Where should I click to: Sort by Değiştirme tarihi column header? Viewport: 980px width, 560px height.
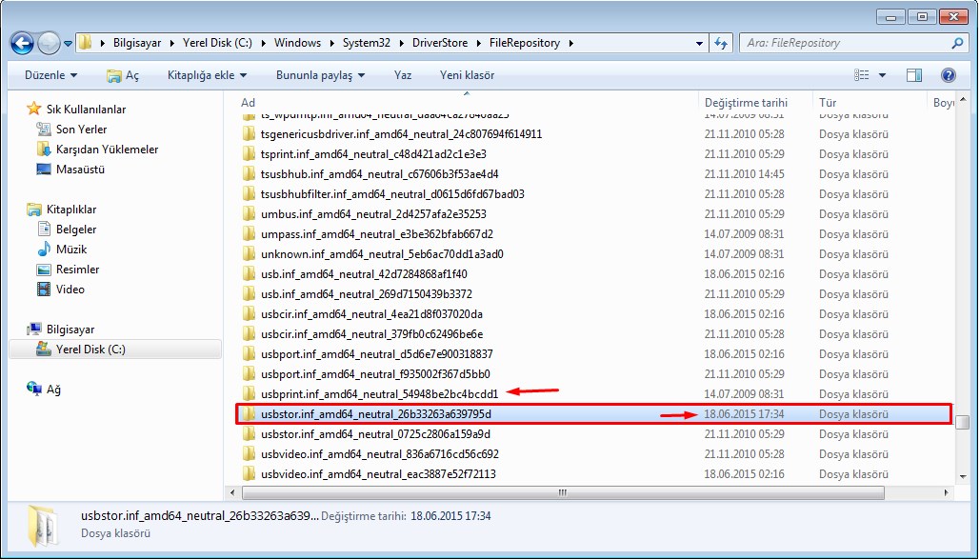point(746,102)
